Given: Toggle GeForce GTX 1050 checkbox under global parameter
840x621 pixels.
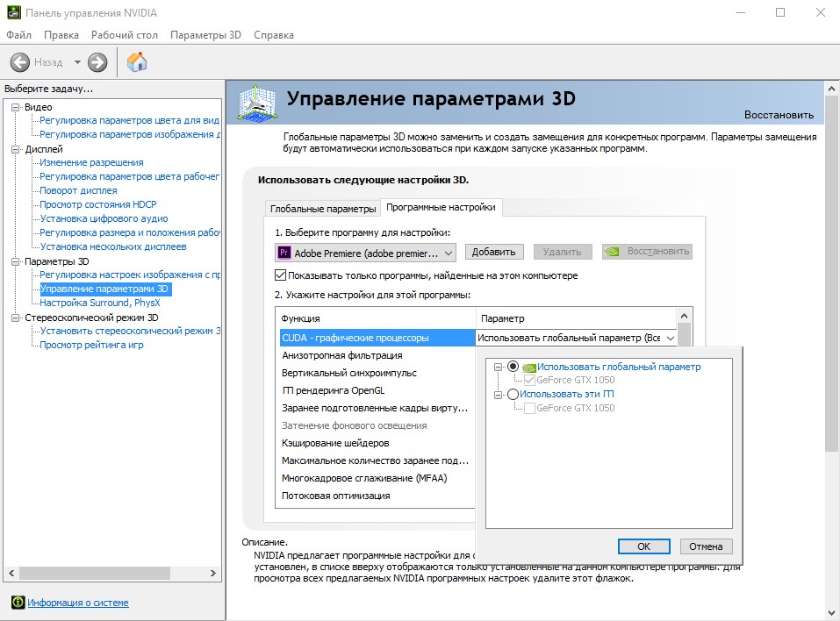Looking at the screenshot, I should pyautogui.click(x=529, y=380).
